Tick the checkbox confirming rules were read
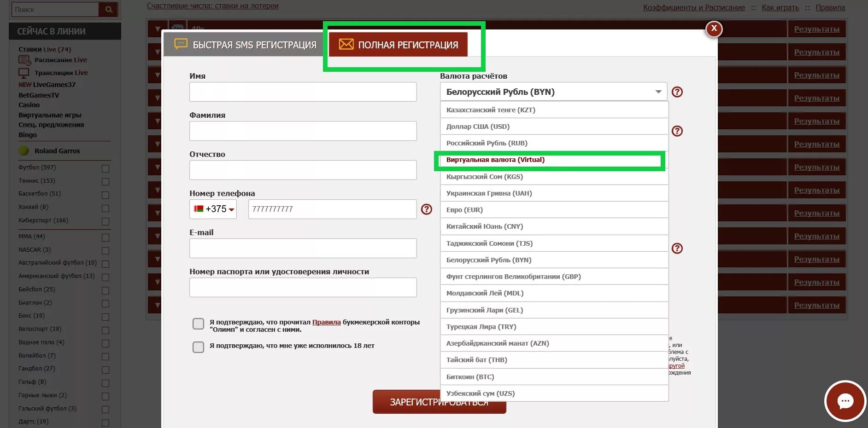The height and width of the screenshot is (428, 868). [x=198, y=324]
